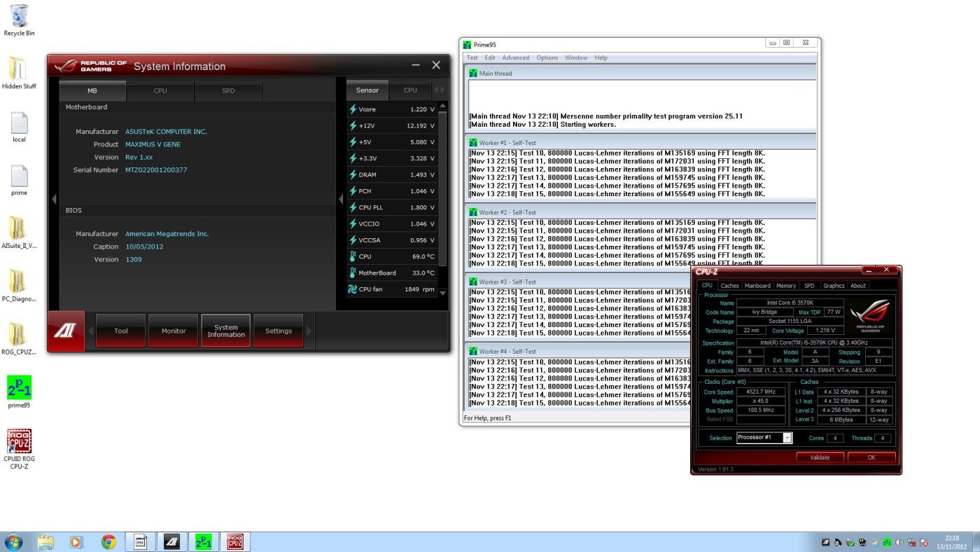Collapse the sensor panel with its left arrow
This screenshot has height=552, width=980.
click(342, 199)
